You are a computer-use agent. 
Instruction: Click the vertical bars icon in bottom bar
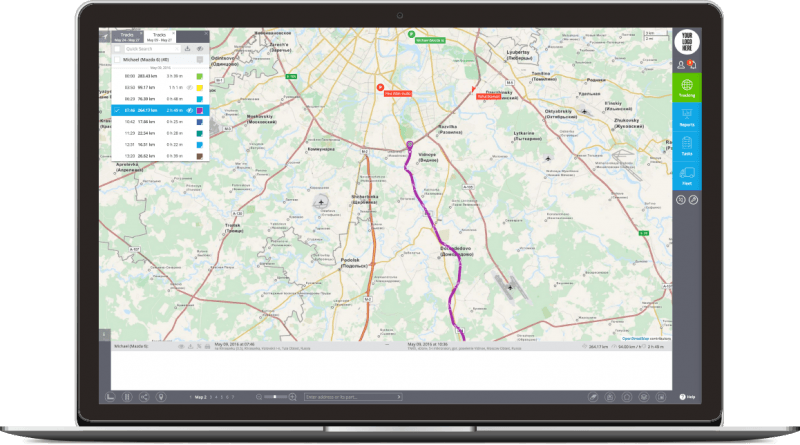pyautogui.click(x=127, y=397)
